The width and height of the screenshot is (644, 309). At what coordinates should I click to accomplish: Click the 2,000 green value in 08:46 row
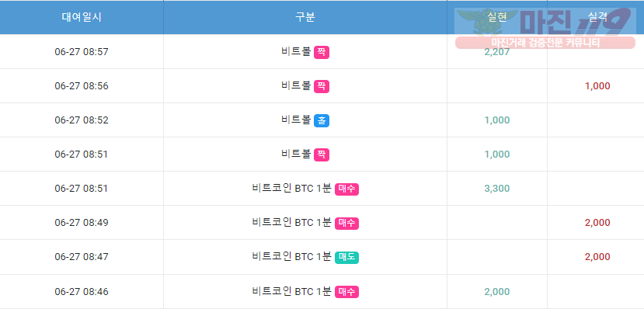tap(497, 292)
